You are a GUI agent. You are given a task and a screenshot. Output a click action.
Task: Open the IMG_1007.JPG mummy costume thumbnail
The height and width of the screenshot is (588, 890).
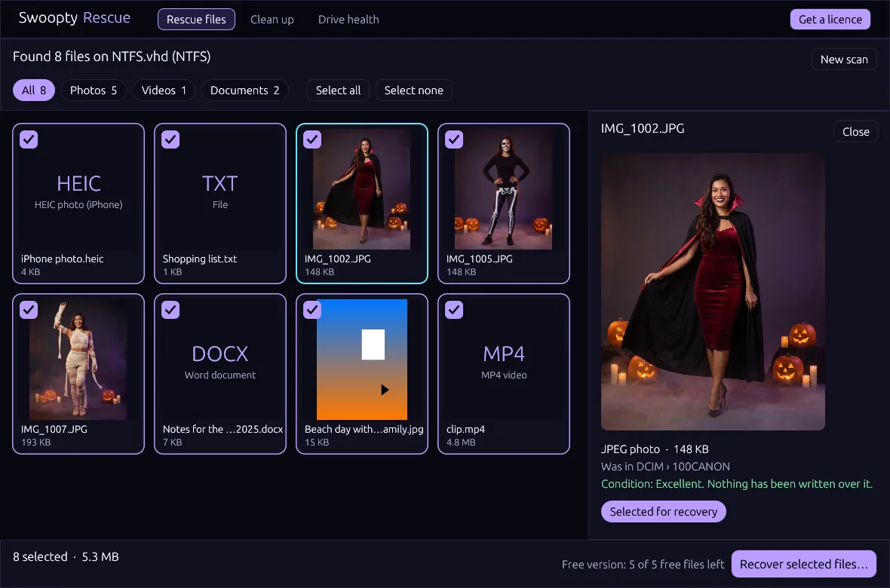tap(78, 360)
